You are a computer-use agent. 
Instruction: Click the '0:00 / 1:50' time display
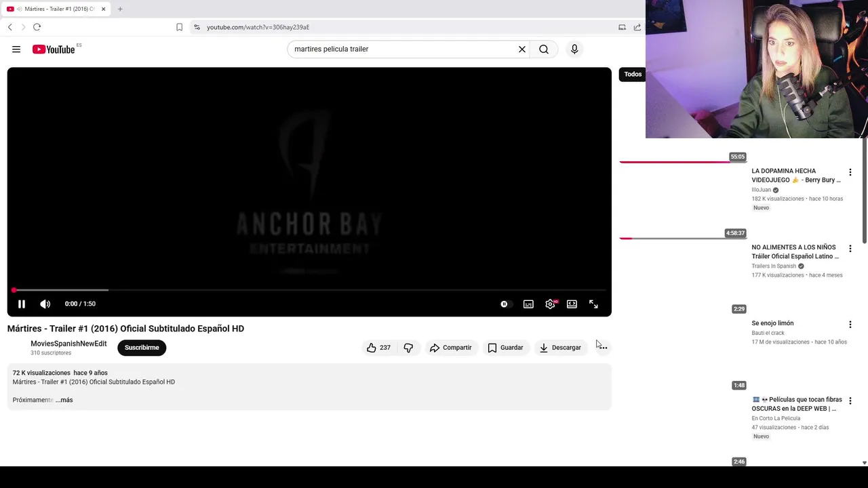(80, 304)
